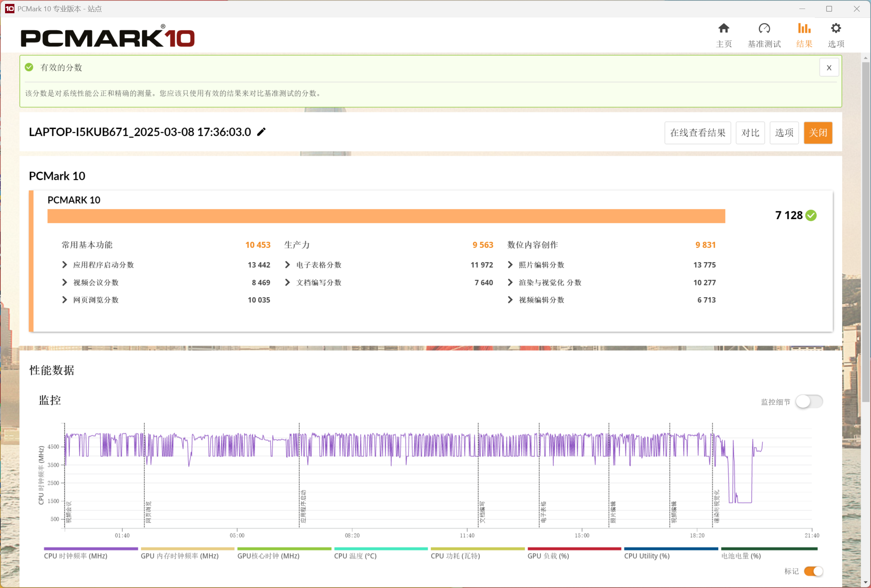Click the 常用基本功能 score 10 453
Viewport: 871px width, 588px height.
(257, 245)
